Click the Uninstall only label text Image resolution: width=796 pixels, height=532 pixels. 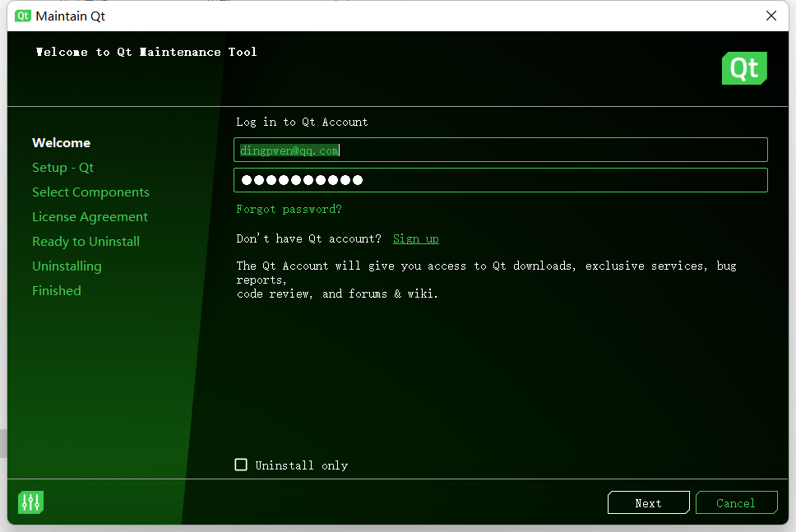302,465
